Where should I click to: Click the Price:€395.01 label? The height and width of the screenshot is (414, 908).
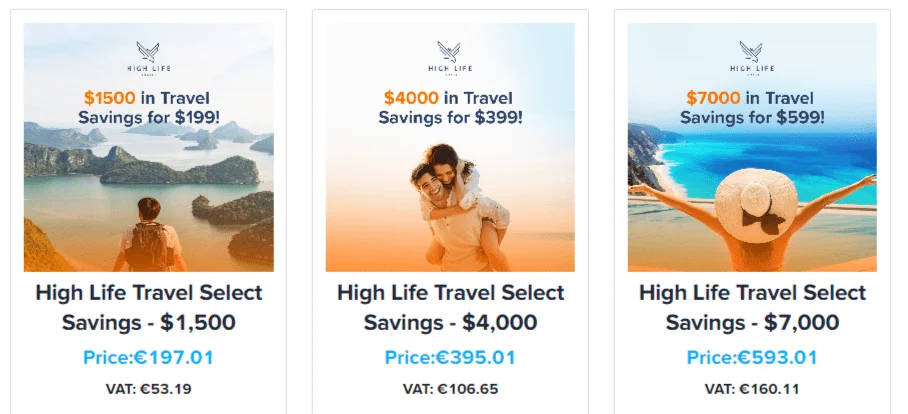pos(450,358)
